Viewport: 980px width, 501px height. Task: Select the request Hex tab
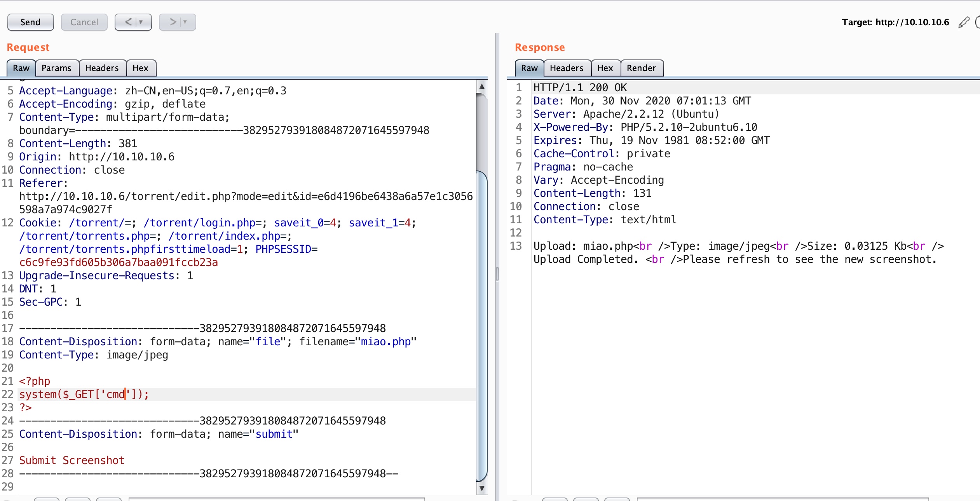(140, 68)
